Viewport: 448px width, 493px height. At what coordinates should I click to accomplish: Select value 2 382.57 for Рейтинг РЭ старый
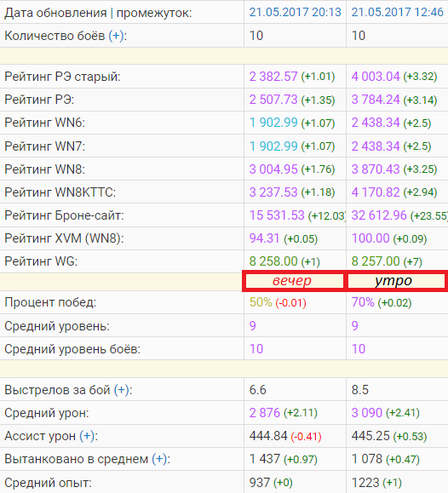pyautogui.click(x=273, y=77)
